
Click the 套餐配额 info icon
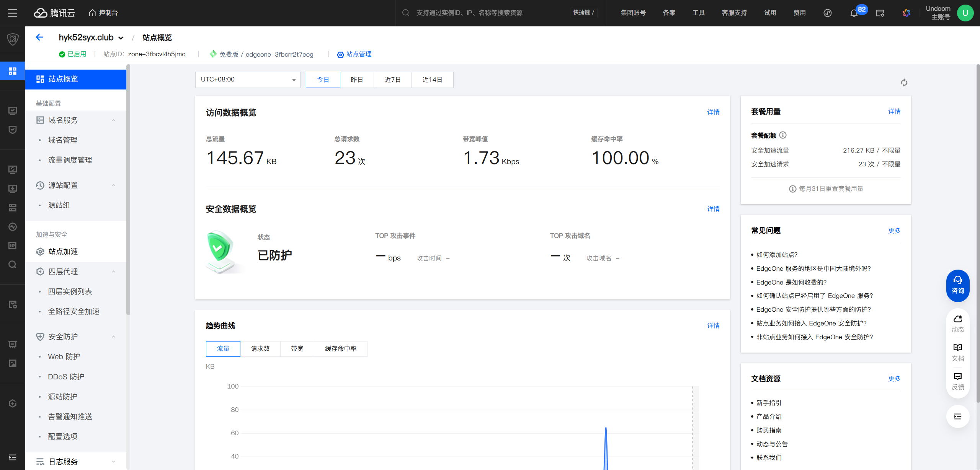[783, 135]
